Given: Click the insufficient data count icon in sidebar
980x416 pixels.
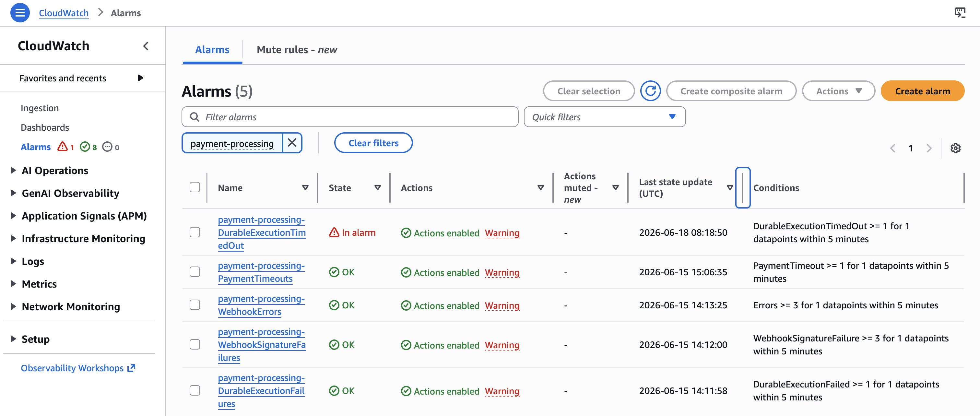Looking at the screenshot, I should click(x=107, y=147).
